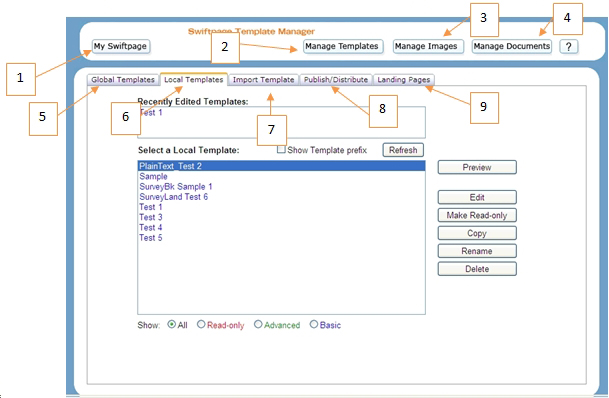The height and width of the screenshot is (398, 609).
Task: Click the Manage Templates button
Action: 343,46
